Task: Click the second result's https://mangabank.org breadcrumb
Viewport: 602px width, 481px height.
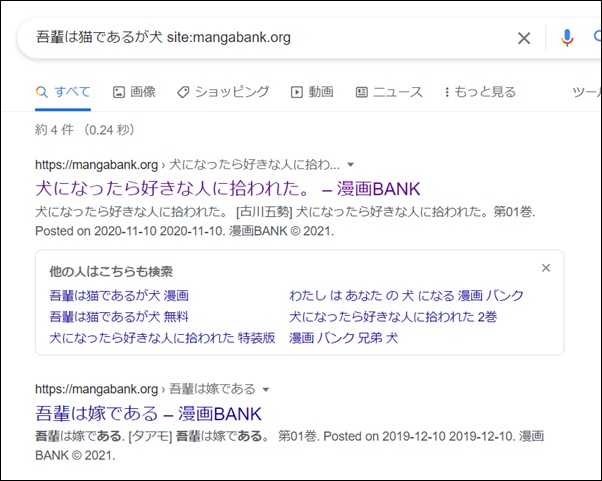Action: 96,389
